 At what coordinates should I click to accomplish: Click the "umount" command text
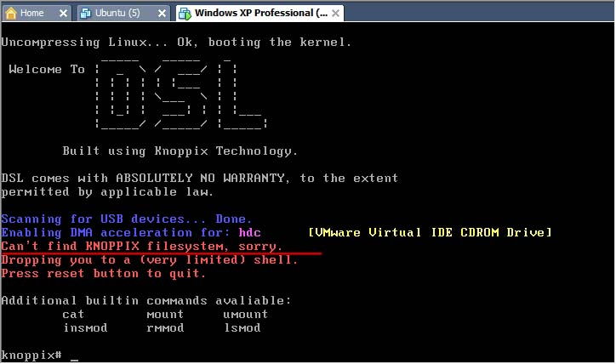(x=246, y=314)
